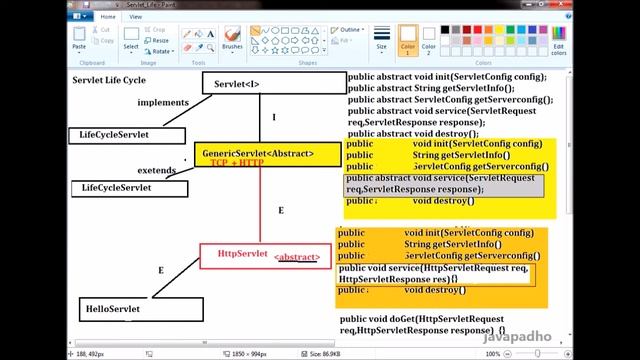This screenshot has width=640, height=360.
Task: Choose the Polygon shape
Action: pos(305,31)
